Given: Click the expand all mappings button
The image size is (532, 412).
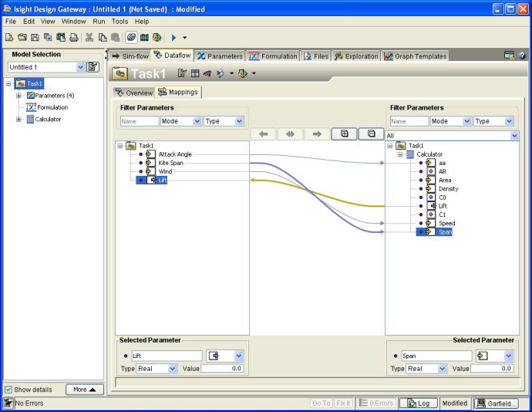Looking at the screenshot, I should [x=344, y=133].
